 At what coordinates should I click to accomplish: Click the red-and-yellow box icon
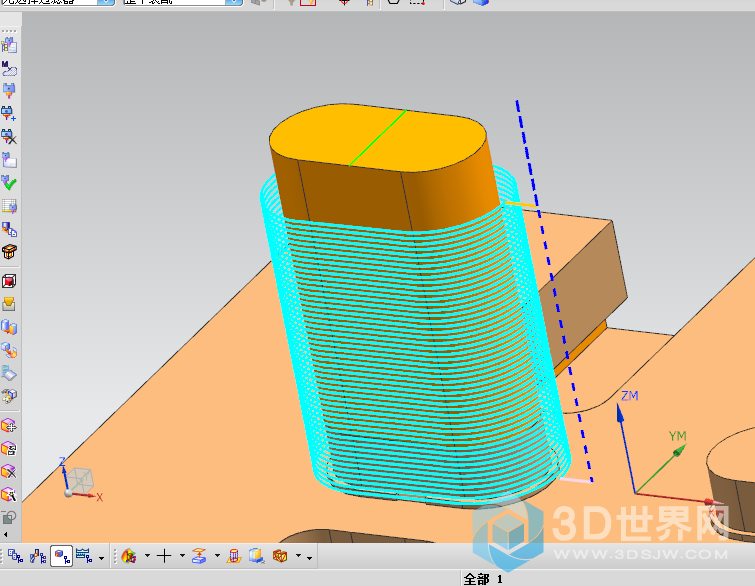coord(9,251)
